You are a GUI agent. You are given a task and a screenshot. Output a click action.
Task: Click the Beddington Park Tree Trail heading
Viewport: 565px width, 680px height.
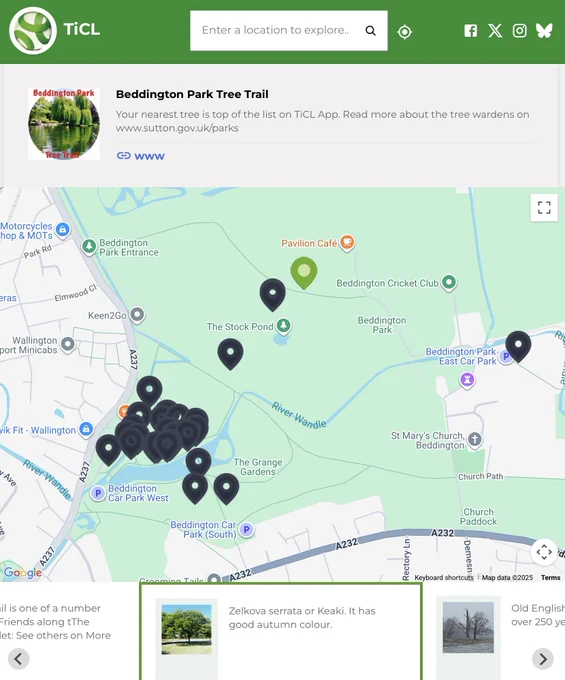coord(192,94)
